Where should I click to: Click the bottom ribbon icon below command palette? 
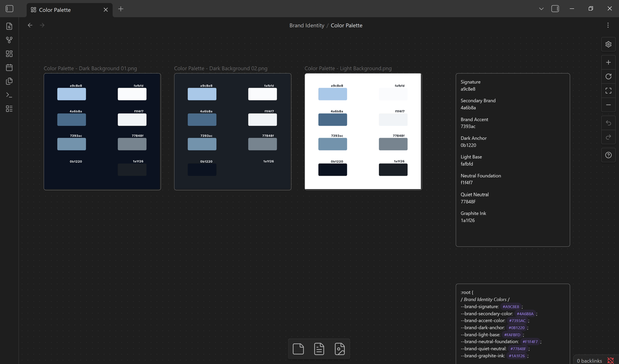click(x=9, y=109)
